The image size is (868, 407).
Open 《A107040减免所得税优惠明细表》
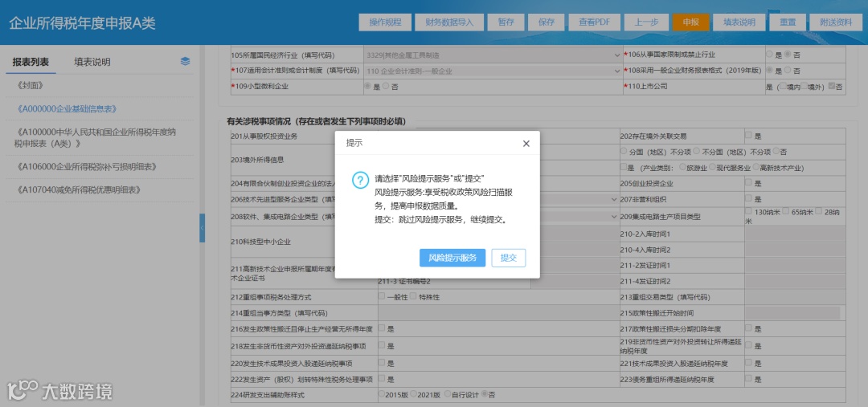[79, 189]
